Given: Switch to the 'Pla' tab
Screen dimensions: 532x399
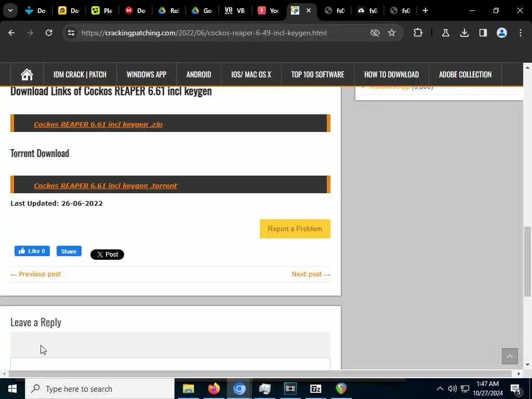Looking at the screenshot, I should point(102,10).
